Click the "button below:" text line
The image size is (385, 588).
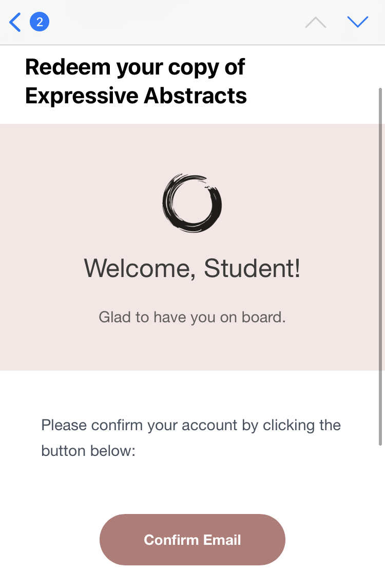click(88, 451)
